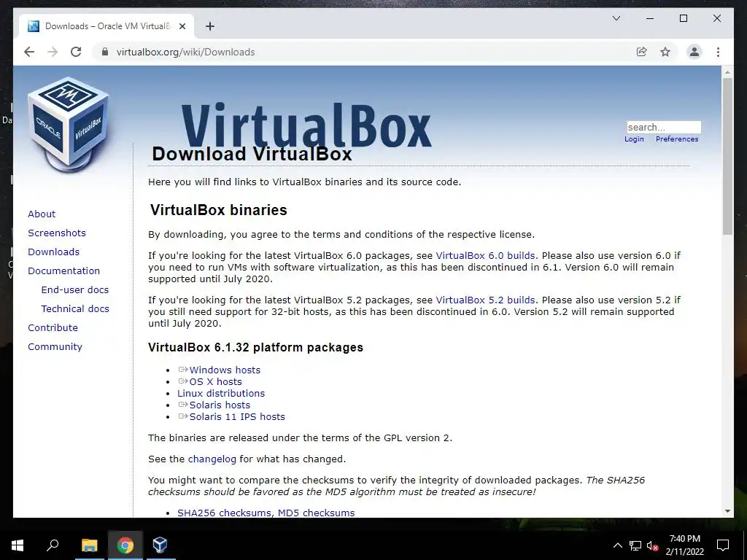Download the Windows hosts package

225,370
